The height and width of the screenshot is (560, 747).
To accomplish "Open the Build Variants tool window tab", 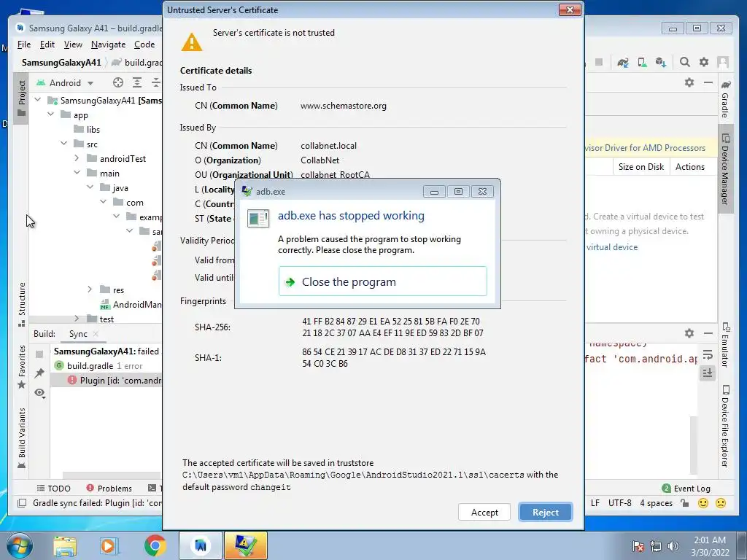I will 21,438.
